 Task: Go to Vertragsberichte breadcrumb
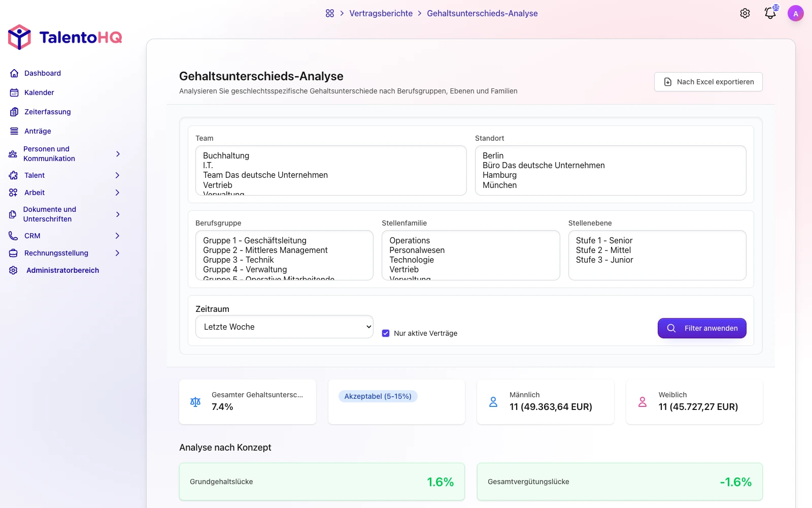tap(381, 13)
